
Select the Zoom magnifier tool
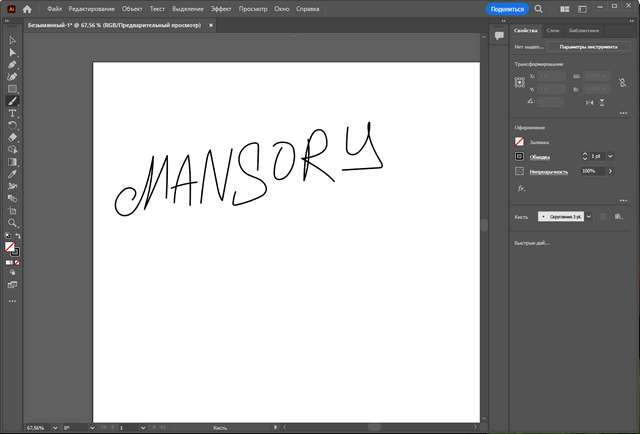point(13,223)
